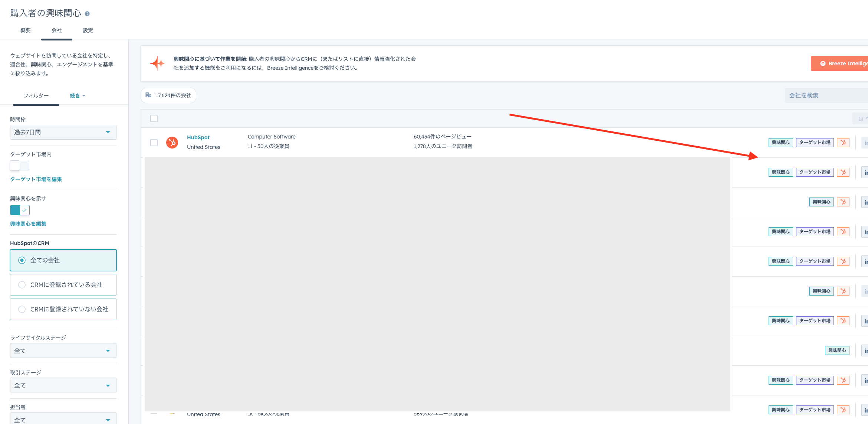Expand the ライフサイクルステージ dropdown

[x=63, y=350]
